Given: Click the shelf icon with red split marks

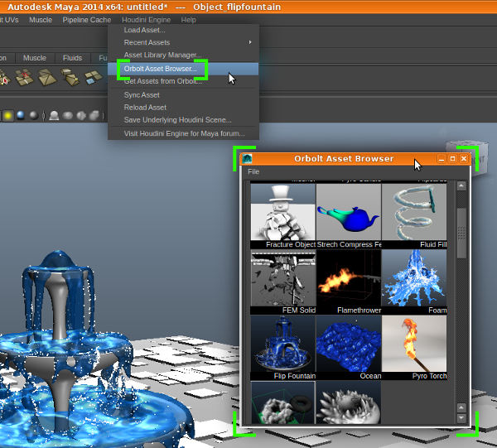Looking at the screenshot, I should tap(24, 77).
